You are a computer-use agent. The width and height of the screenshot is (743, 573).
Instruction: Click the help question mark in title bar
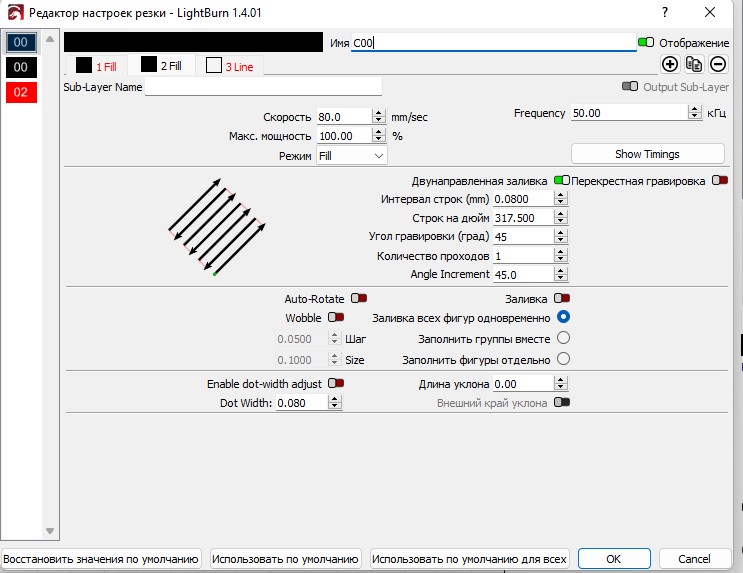[x=665, y=12]
